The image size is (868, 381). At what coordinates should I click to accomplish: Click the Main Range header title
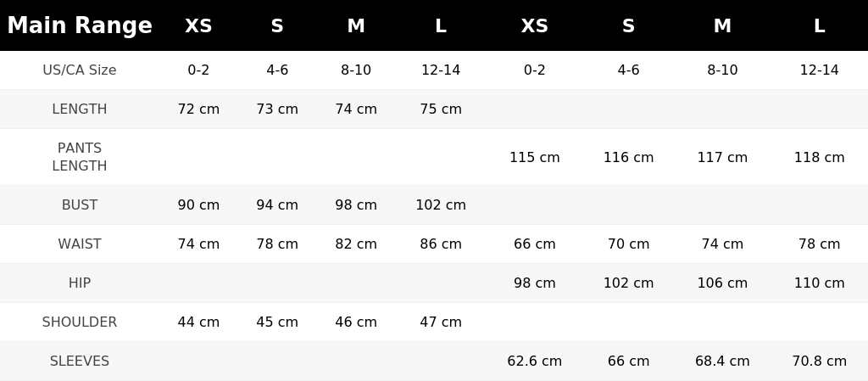pos(80,25)
